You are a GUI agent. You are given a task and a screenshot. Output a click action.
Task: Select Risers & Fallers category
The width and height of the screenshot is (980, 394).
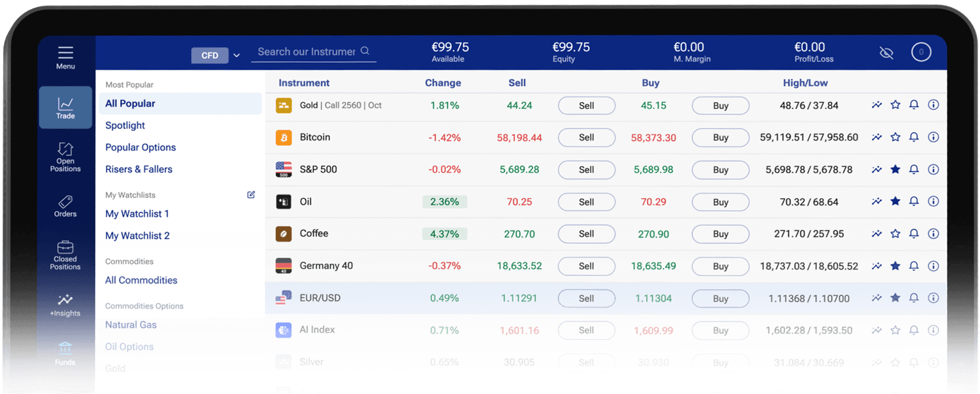pyautogui.click(x=139, y=169)
